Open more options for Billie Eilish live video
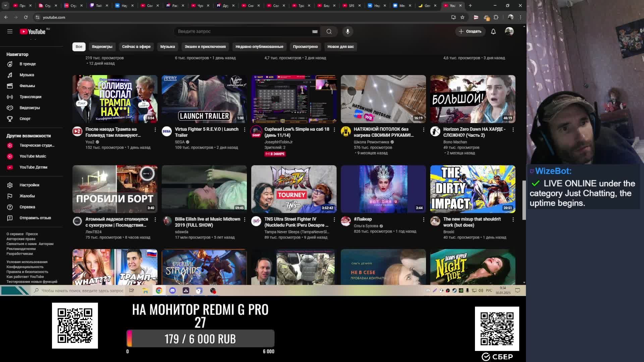Viewport: 644px width, 362px height. click(245, 219)
